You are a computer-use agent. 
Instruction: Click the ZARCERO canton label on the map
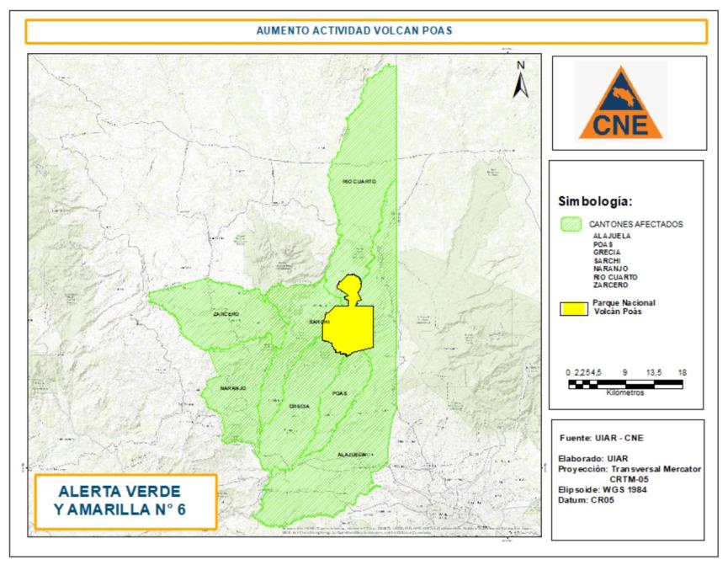[x=226, y=314]
